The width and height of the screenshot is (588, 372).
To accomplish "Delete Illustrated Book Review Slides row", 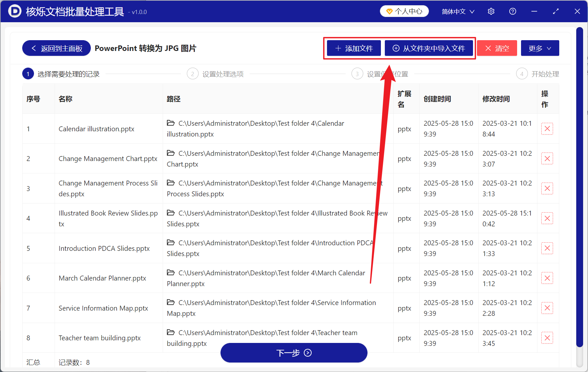I will [547, 218].
